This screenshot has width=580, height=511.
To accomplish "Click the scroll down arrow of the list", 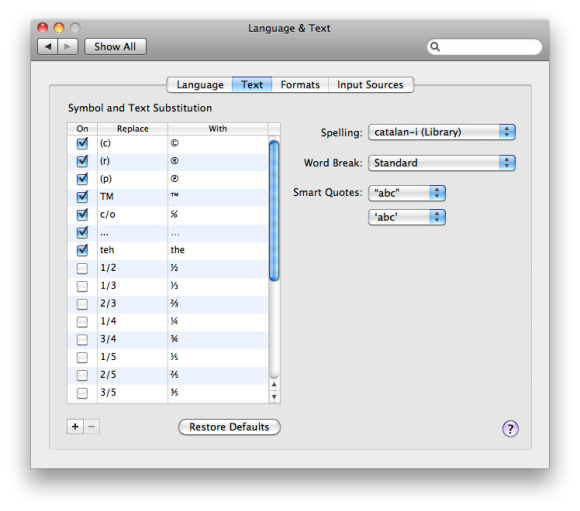I will 274,397.
